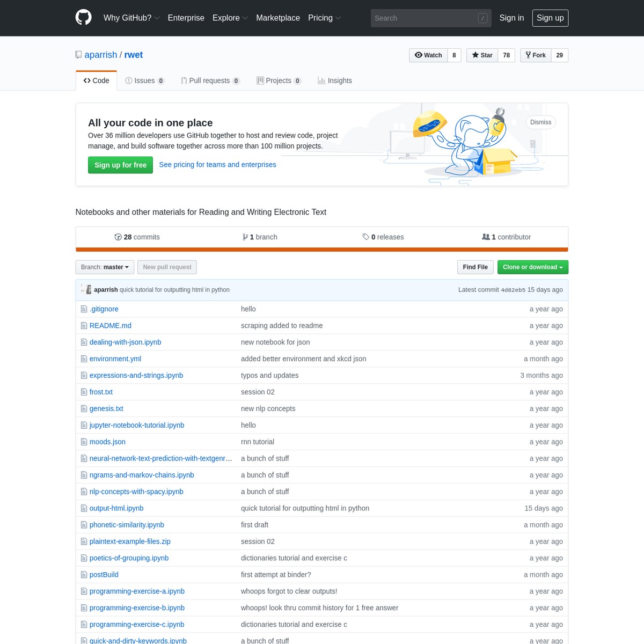Click the file icon beside plaintext-example-files.zip
This screenshot has height=644, width=644.
[x=84, y=541]
